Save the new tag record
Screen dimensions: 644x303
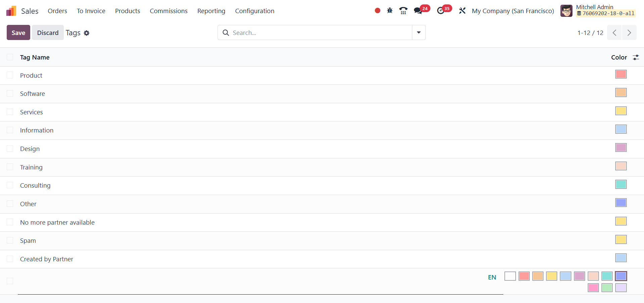point(18,33)
